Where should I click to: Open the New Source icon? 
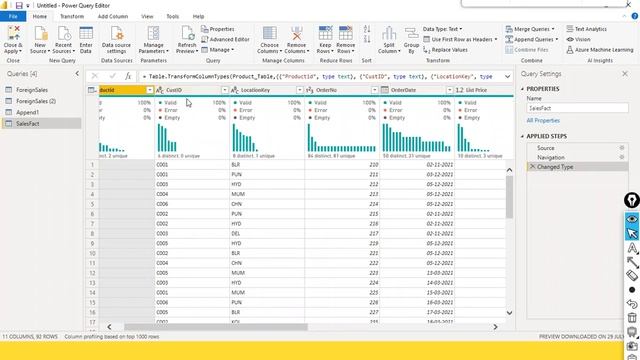point(40,33)
